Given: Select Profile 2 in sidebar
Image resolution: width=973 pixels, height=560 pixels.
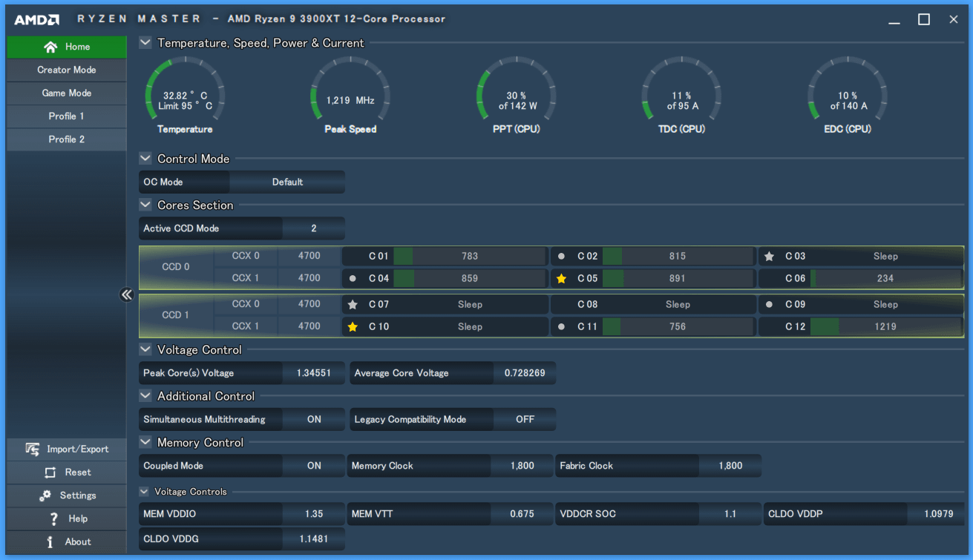Looking at the screenshot, I should click(67, 139).
